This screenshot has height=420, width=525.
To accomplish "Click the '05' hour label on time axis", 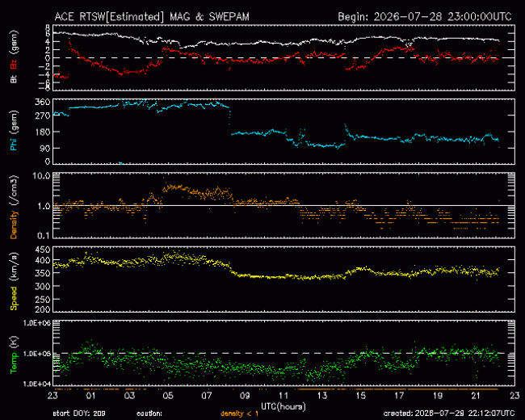I will click(168, 396).
